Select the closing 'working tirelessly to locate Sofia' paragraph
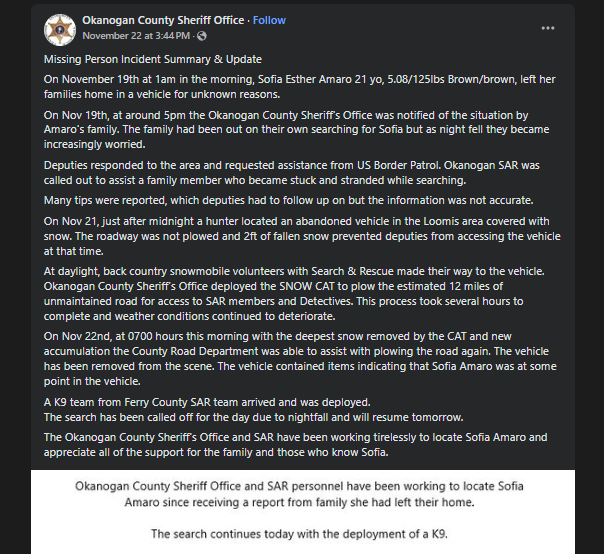Image resolution: width=604 pixels, height=554 pixels. [300, 444]
